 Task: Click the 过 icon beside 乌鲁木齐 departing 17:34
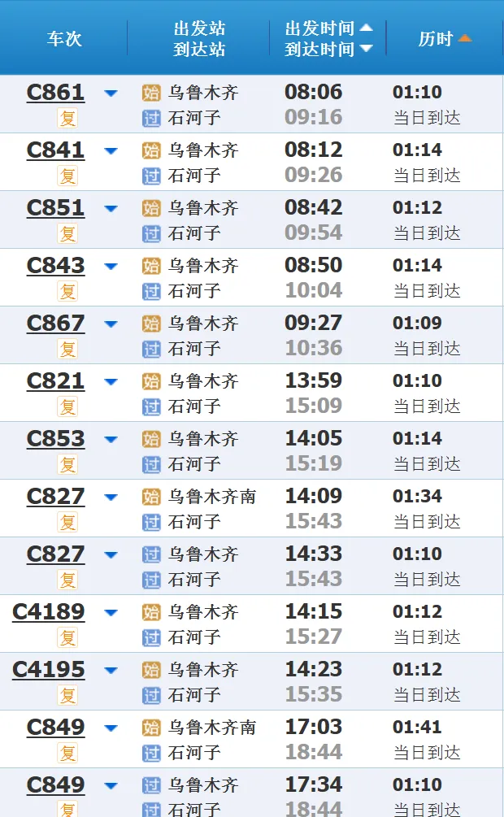coord(151,786)
